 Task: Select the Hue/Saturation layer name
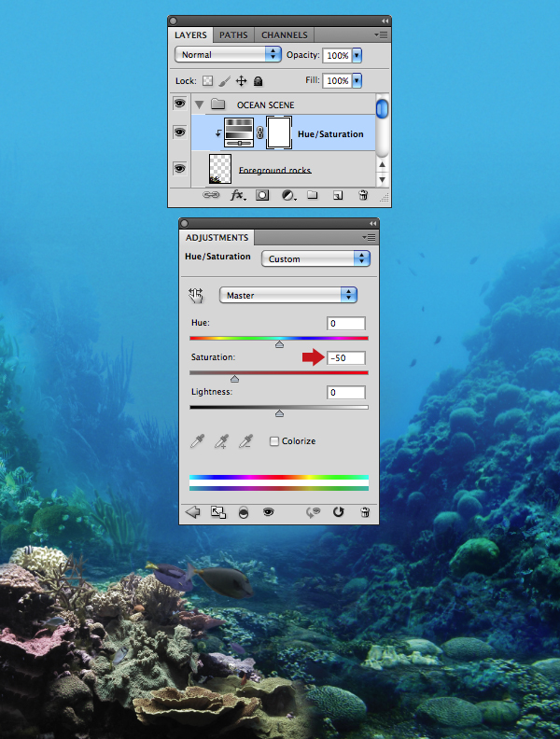330,133
